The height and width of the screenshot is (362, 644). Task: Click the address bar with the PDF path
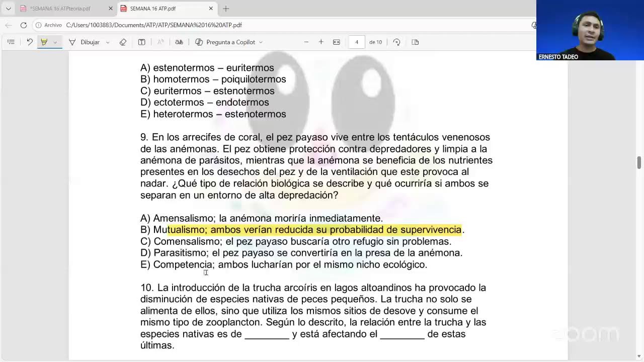[x=153, y=25]
